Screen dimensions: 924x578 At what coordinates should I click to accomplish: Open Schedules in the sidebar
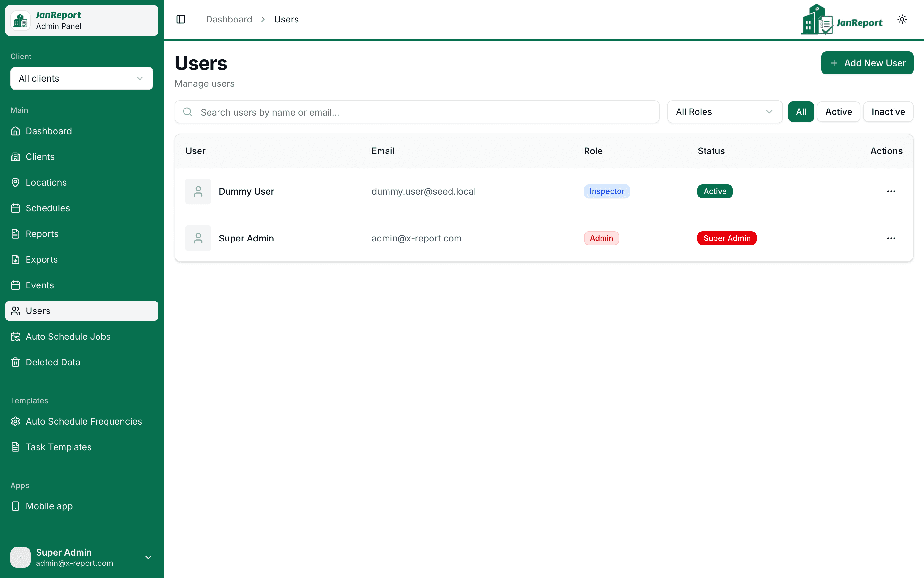[82, 208]
